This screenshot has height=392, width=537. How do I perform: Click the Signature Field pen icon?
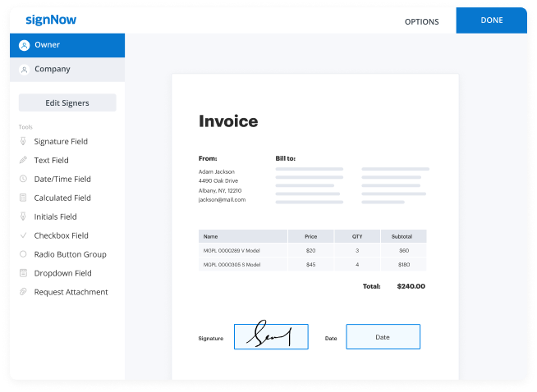coord(23,142)
